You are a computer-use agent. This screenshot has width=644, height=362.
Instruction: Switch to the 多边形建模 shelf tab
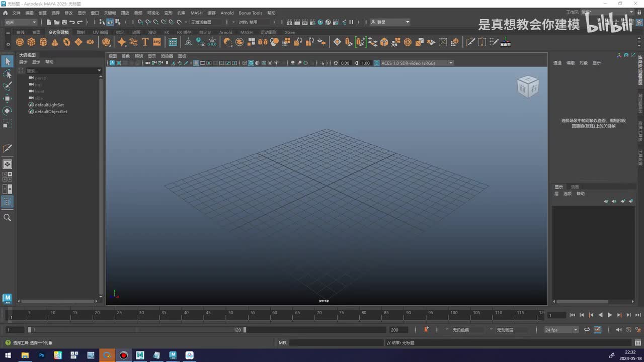pos(59,32)
